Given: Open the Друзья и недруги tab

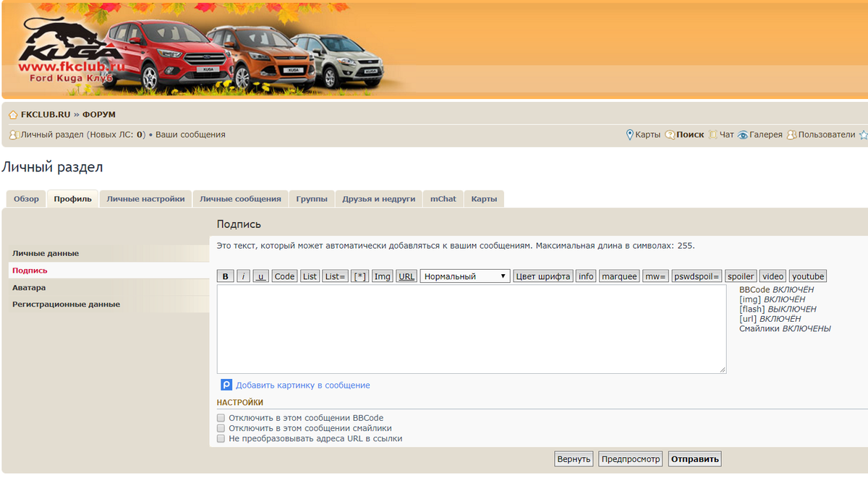Looking at the screenshot, I should pos(378,199).
